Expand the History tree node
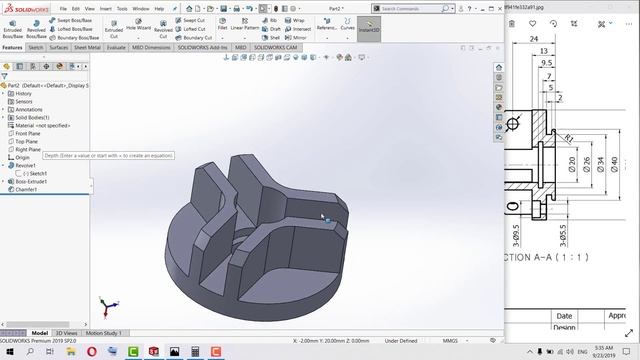 [3, 93]
